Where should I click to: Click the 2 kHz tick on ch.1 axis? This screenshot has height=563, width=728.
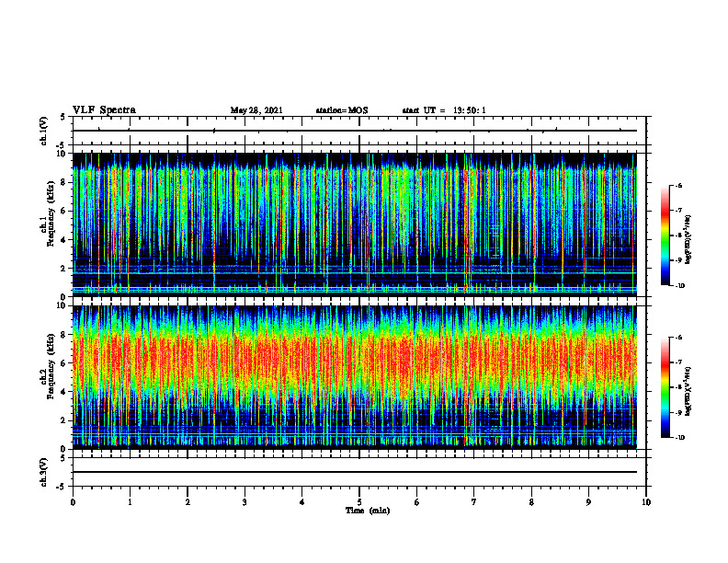pyautogui.click(x=64, y=268)
